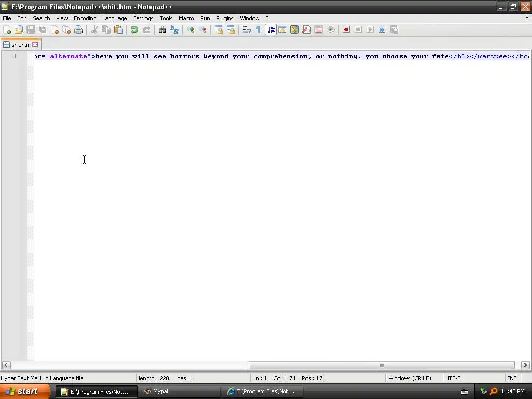The height and width of the screenshot is (399, 532).
Task: Start macro recording with red dot icon
Action: [346, 30]
